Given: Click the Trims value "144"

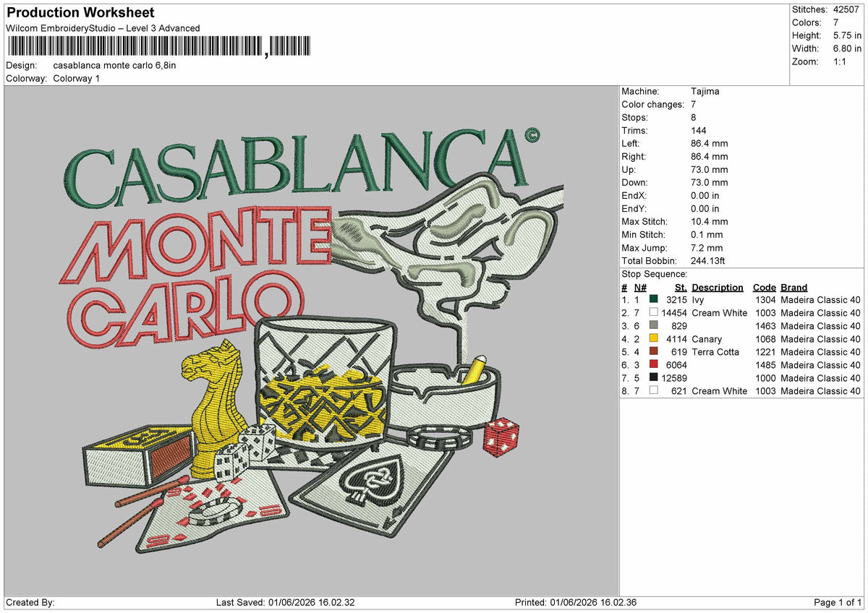Looking at the screenshot, I should coord(699,130).
